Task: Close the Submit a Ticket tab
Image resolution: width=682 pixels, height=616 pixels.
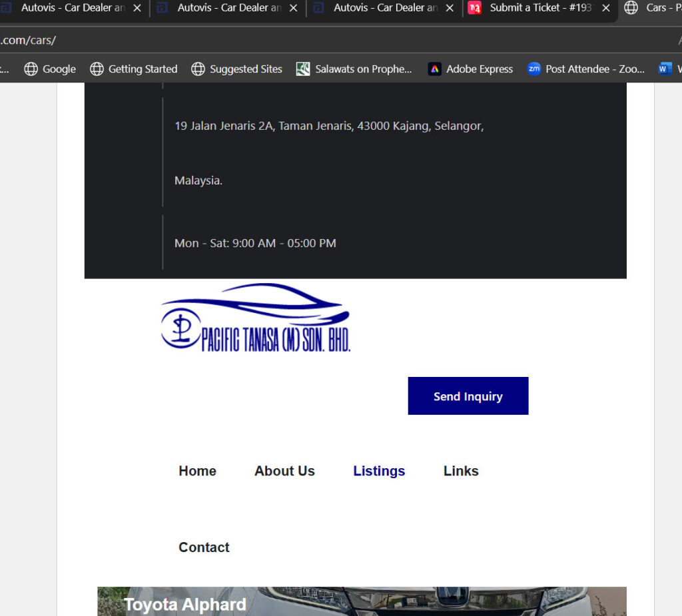Action: pos(605,8)
